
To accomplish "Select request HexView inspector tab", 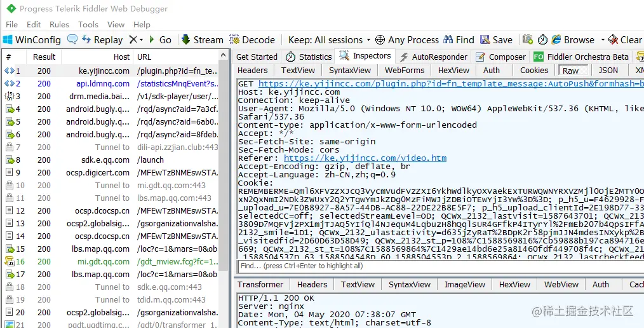I will tap(453, 71).
